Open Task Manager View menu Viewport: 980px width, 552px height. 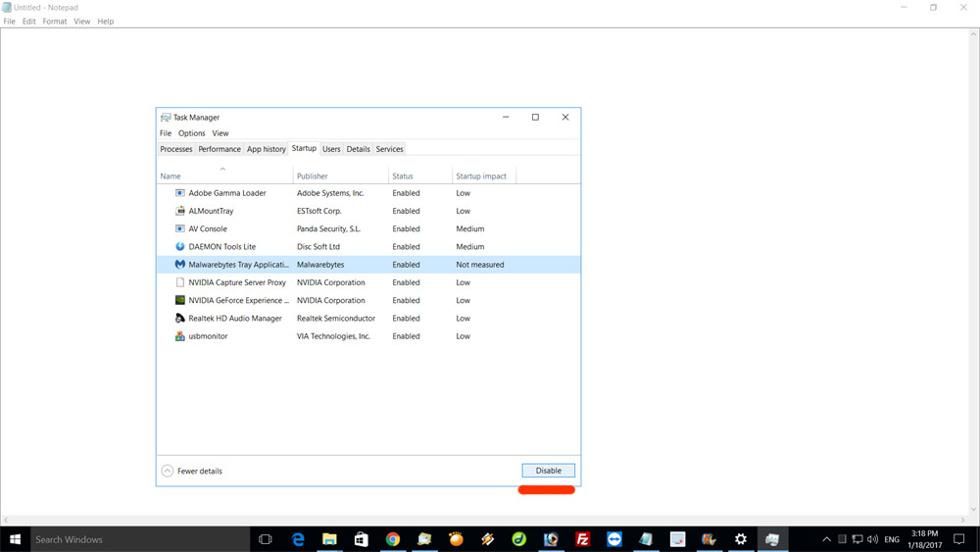click(220, 133)
